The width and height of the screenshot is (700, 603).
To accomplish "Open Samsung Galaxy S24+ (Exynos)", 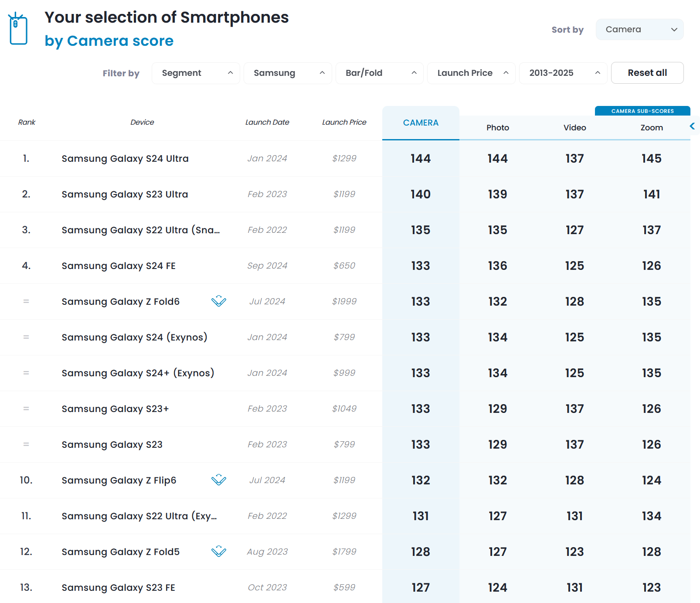I will point(138,373).
